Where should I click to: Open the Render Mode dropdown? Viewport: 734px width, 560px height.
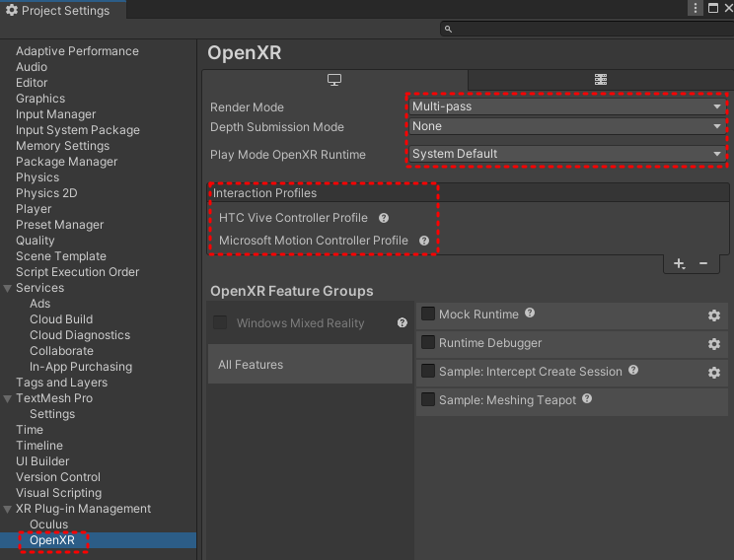coord(567,106)
